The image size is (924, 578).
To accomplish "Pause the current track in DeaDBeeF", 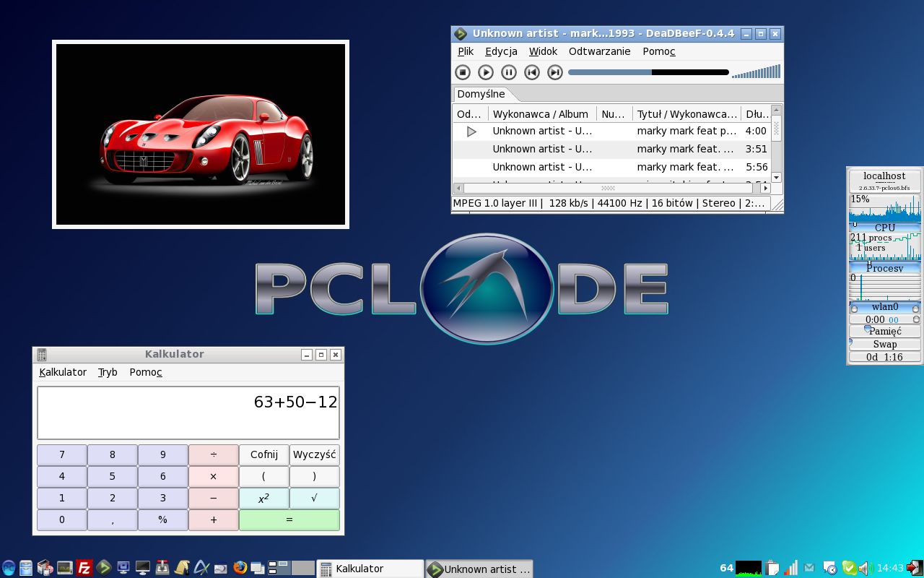I will [x=509, y=72].
